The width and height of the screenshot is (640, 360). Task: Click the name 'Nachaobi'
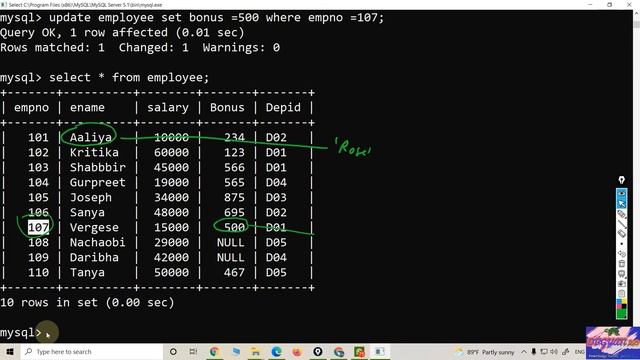[98, 243]
